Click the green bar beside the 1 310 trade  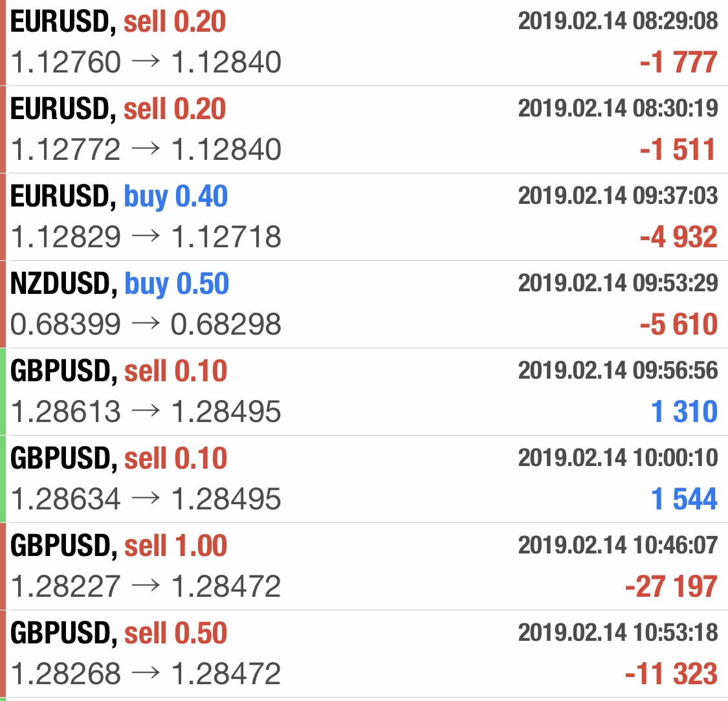tap(3, 391)
